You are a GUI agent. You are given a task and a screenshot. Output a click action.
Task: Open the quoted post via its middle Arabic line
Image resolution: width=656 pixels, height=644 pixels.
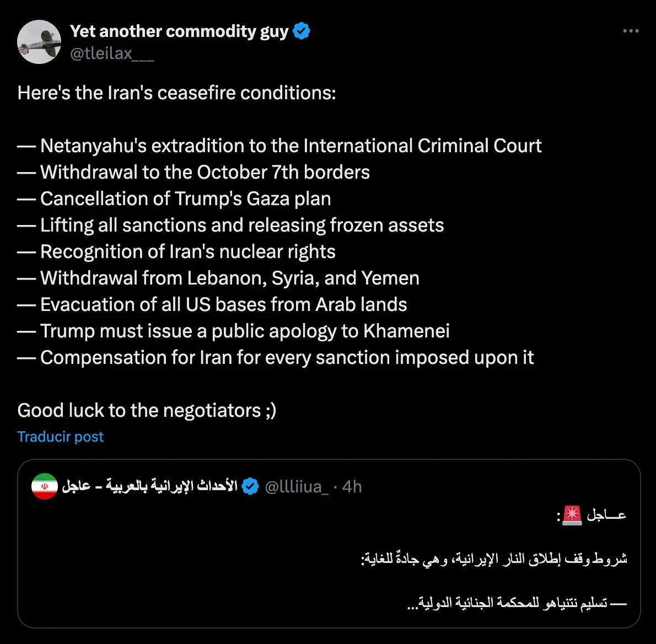coord(494,559)
